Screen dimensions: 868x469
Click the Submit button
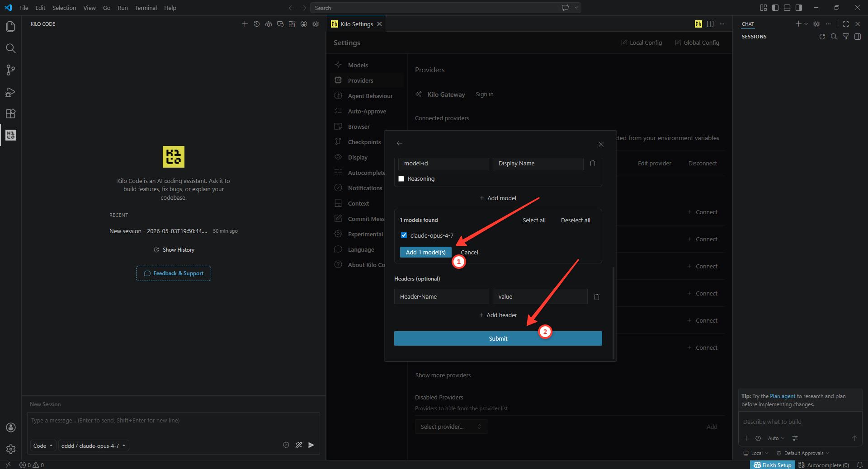coord(498,338)
